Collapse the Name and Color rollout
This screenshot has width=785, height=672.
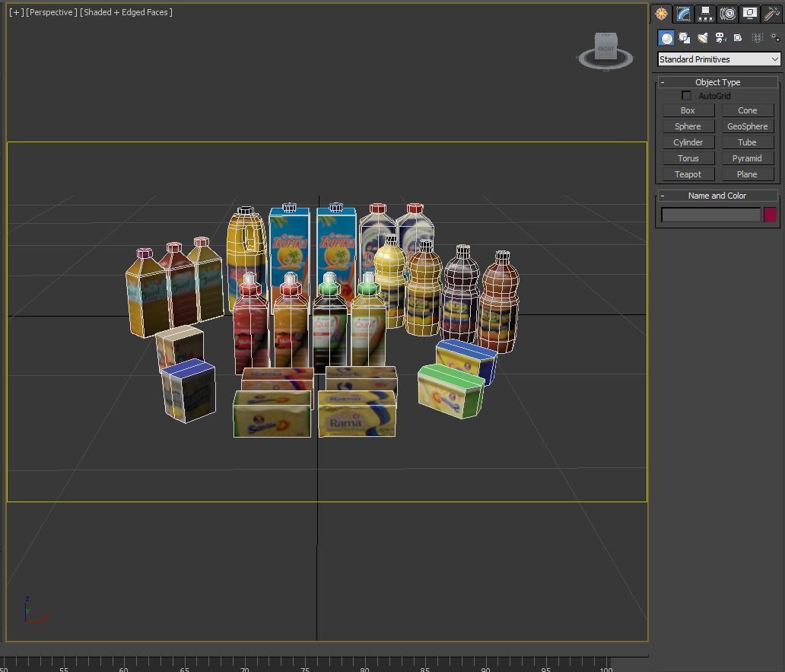[717, 196]
